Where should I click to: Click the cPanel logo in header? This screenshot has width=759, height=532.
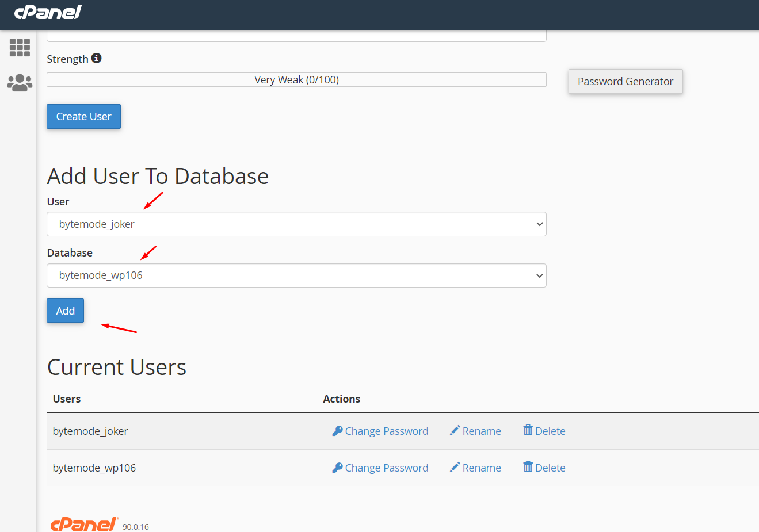pyautogui.click(x=48, y=12)
